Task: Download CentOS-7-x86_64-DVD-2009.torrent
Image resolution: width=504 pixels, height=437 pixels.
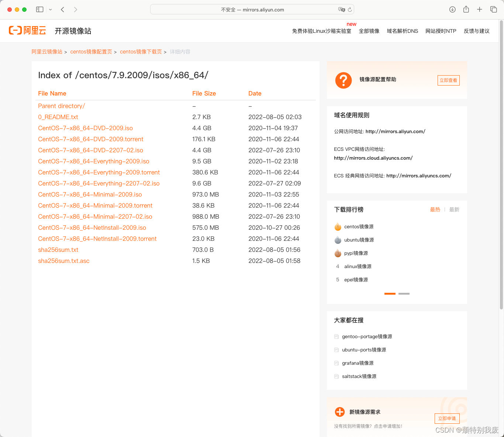Action: [91, 139]
